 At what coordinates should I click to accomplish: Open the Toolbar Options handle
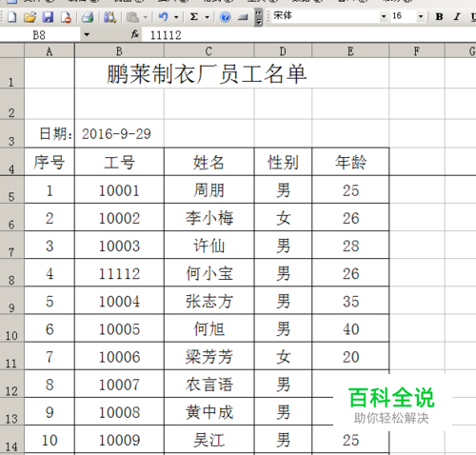tap(259, 17)
